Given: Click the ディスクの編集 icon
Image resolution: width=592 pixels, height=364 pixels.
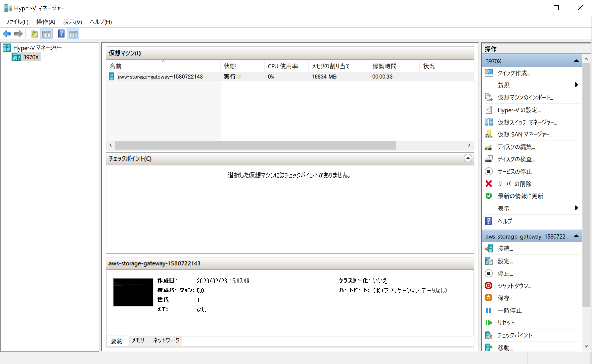Looking at the screenshot, I should (489, 147).
